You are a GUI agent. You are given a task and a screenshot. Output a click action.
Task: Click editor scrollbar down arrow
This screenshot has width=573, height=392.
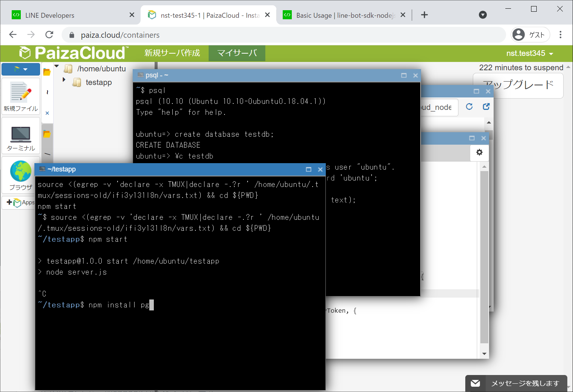(484, 354)
